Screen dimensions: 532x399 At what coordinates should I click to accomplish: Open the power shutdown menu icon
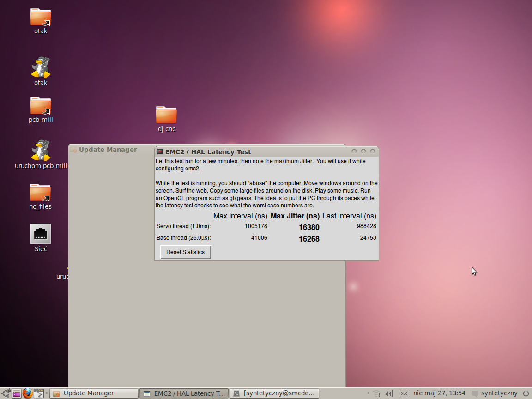click(526, 393)
